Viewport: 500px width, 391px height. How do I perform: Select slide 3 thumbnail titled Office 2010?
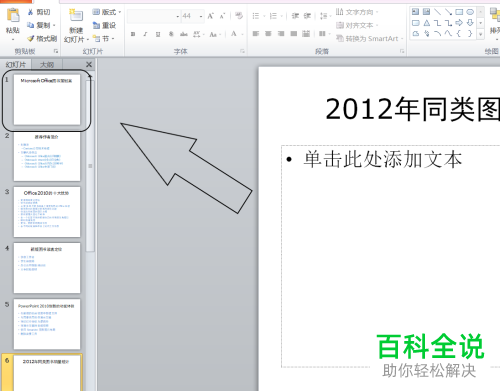click(x=47, y=212)
